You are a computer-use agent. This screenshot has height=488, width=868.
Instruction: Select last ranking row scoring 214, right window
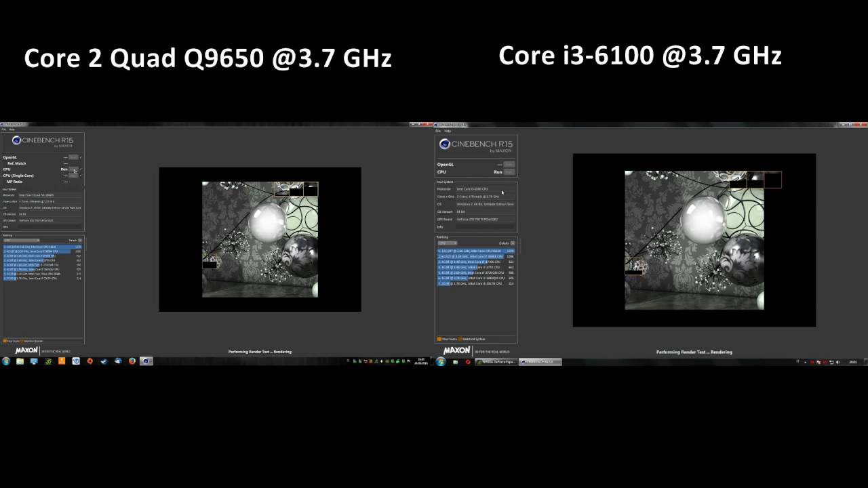point(476,283)
